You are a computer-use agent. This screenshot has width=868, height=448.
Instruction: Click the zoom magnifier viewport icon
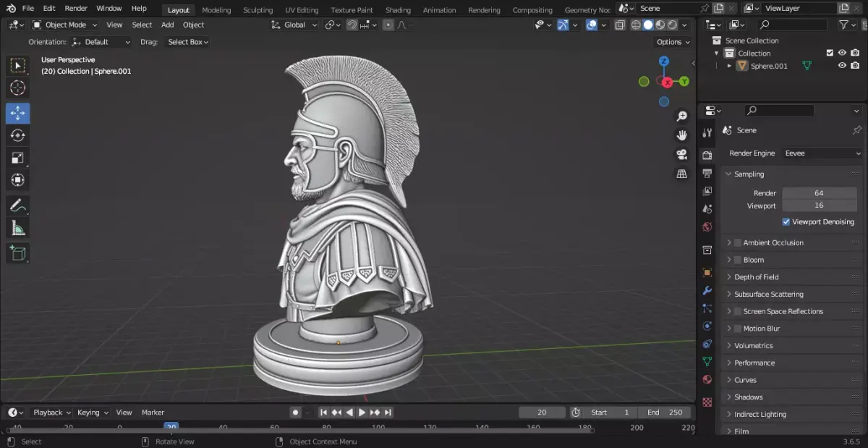(681, 117)
